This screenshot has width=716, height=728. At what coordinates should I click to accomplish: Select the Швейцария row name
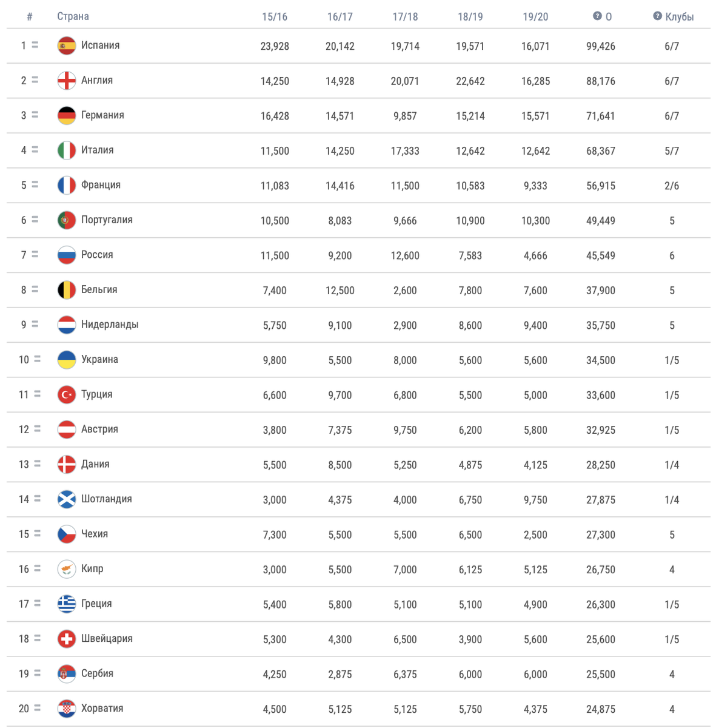click(x=107, y=639)
